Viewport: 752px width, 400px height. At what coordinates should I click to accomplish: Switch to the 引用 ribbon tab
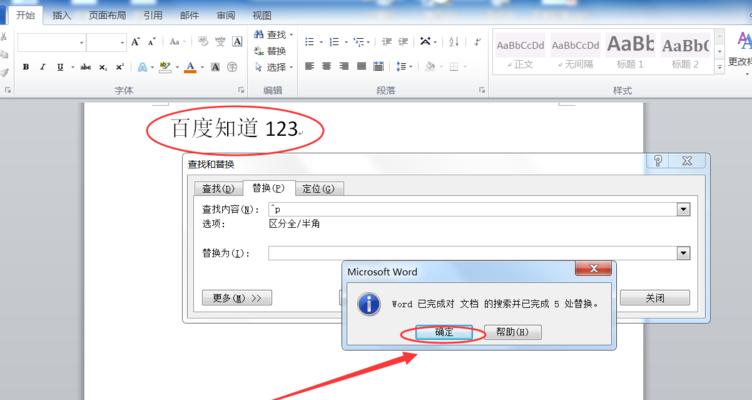tap(153, 15)
